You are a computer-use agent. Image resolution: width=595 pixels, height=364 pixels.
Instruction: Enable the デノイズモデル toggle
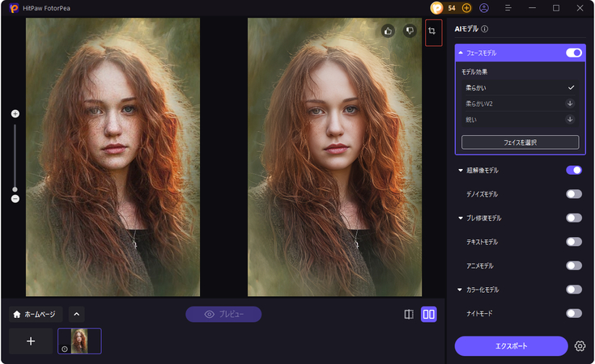573,194
